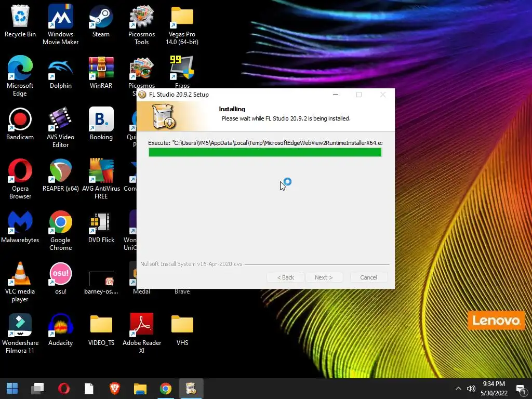This screenshot has width=532, height=399.
Task: Click Cancel in FL Studio Setup
Action: (x=368, y=277)
